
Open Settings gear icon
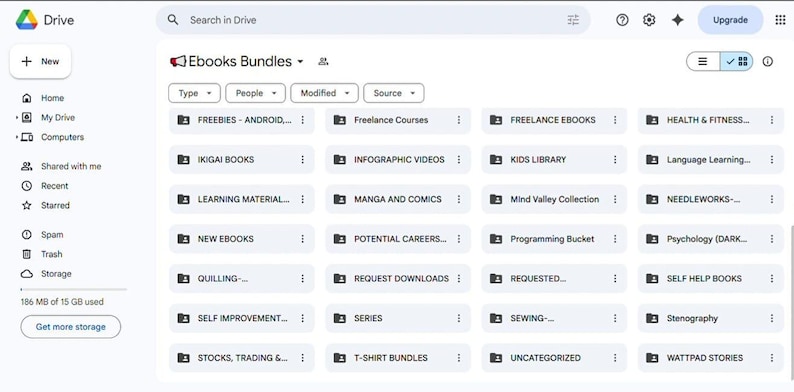[x=649, y=20]
